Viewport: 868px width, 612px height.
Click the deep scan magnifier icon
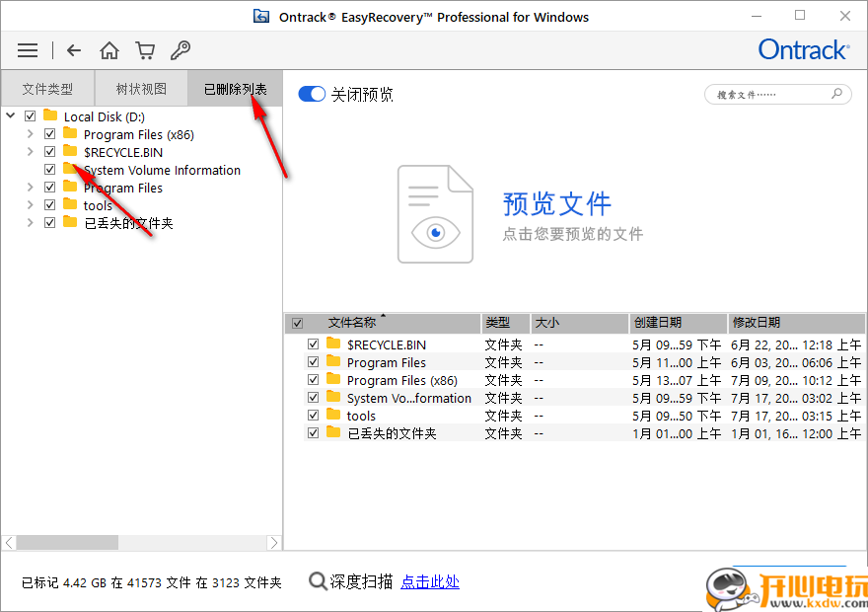click(318, 581)
